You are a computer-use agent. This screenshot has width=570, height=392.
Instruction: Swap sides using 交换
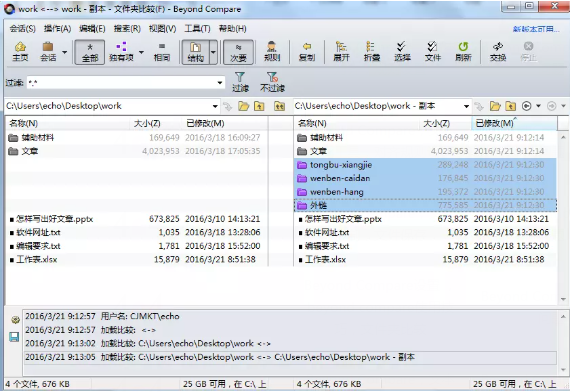[498, 52]
